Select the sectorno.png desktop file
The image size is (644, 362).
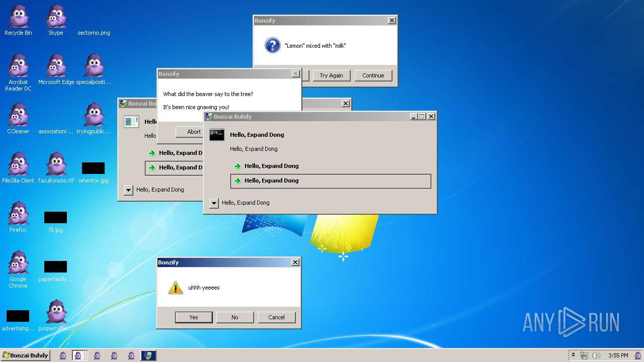(x=94, y=33)
